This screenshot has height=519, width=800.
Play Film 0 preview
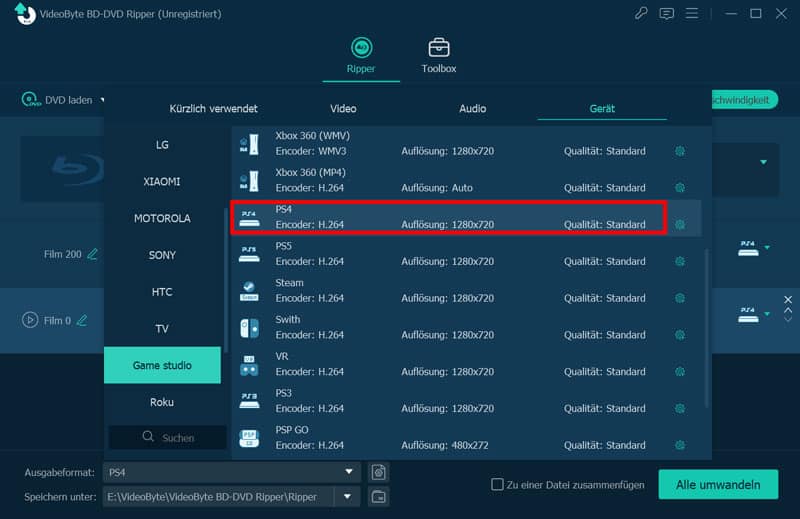[30, 320]
